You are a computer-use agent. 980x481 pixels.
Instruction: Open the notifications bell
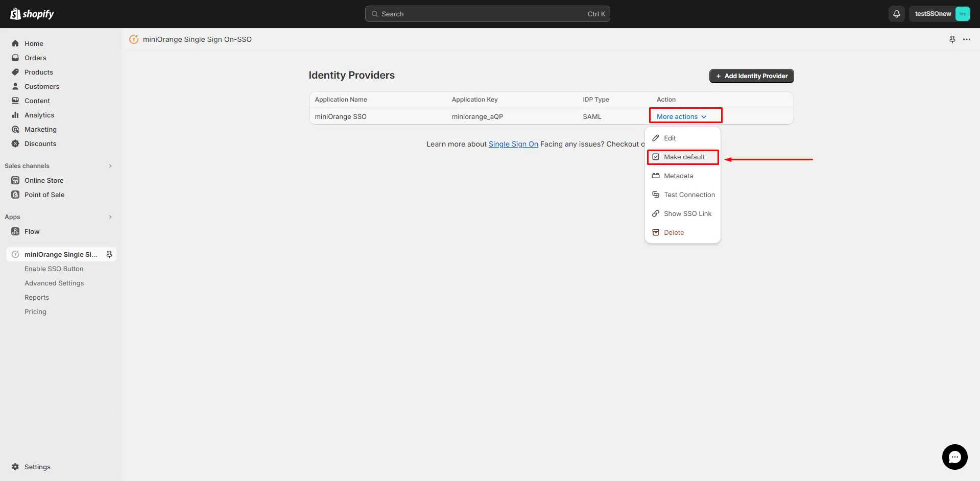(896, 14)
